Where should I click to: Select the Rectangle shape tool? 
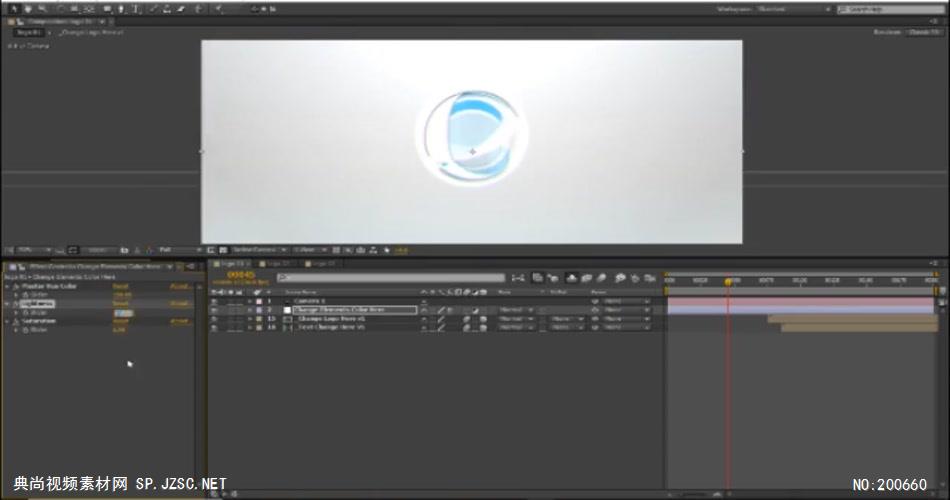[x=107, y=9]
